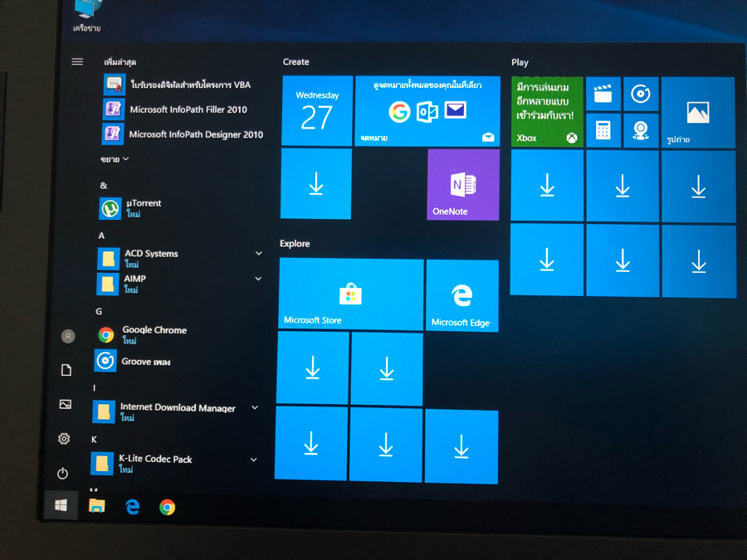Open the hamburger menu at top of Start
Image resolution: width=747 pixels, height=560 pixels.
pos(77,62)
